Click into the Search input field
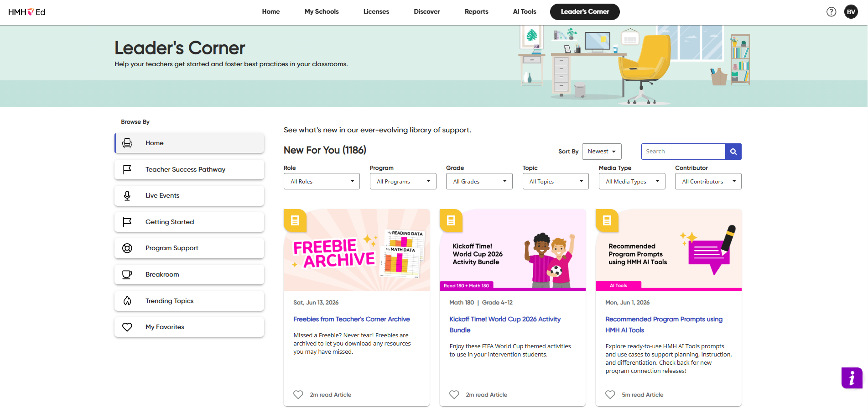This screenshot has height=414, width=868. 683,152
